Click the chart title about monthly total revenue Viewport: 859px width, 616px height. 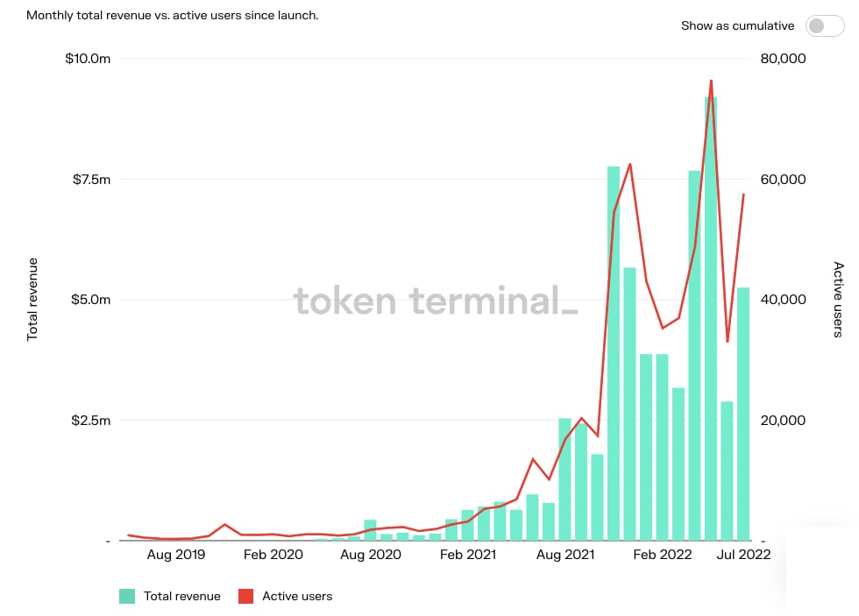170,15
